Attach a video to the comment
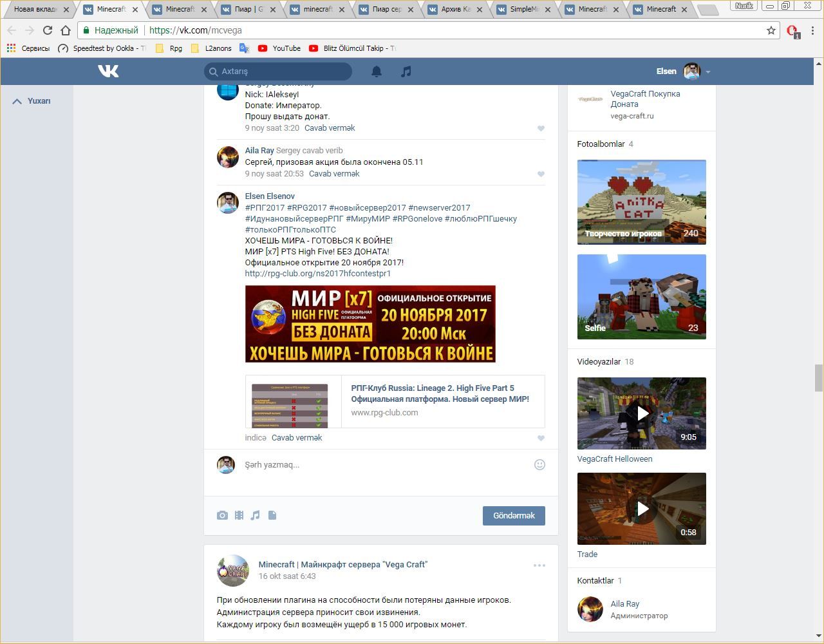The image size is (824, 644). click(239, 515)
